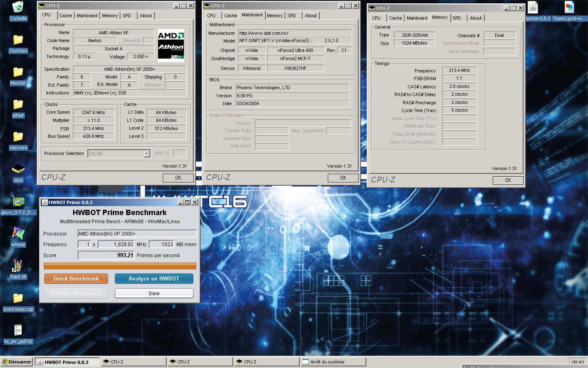Click the abit manufacturer URL field
Image resolution: width=588 pixels, height=368 pixels.
click(295, 33)
